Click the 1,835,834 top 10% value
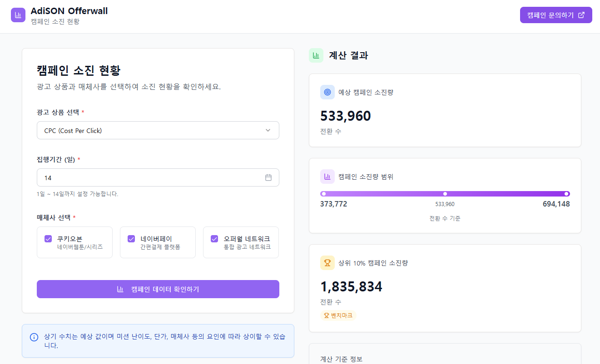Screen dimensions: 600x364 (x=352, y=287)
